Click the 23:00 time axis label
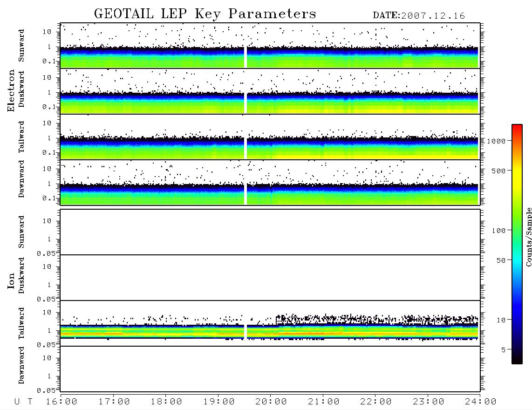Viewport: 532px width, 410px height. [x=429, y=402]
